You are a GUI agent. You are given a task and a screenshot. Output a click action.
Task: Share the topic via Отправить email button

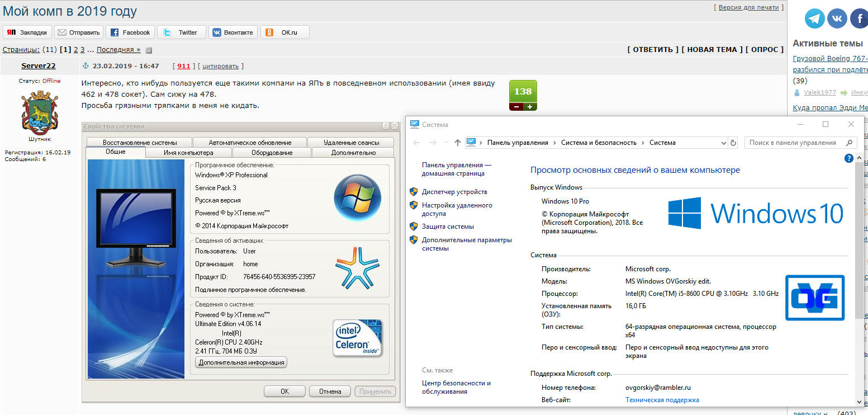point(79,32)
